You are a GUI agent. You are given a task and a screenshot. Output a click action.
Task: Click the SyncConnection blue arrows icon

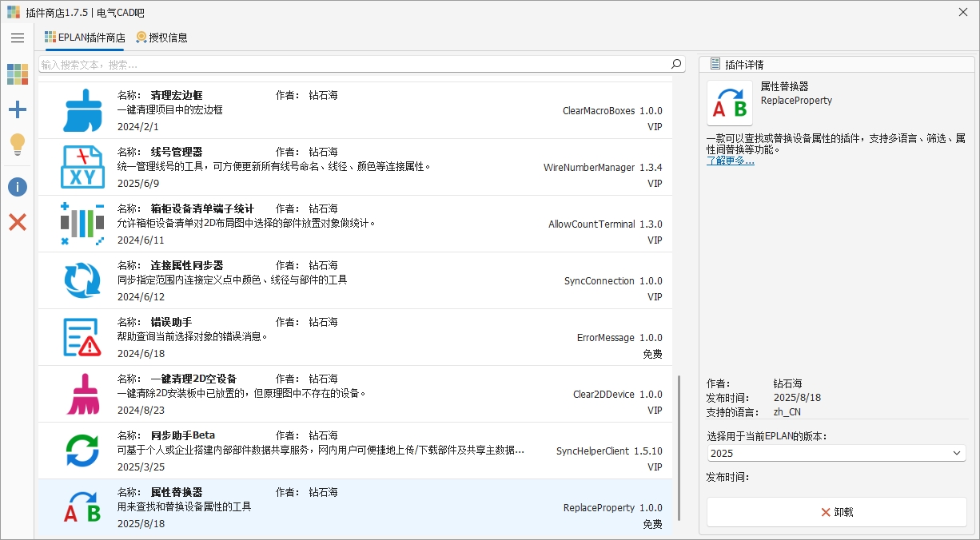click(82, 280)
